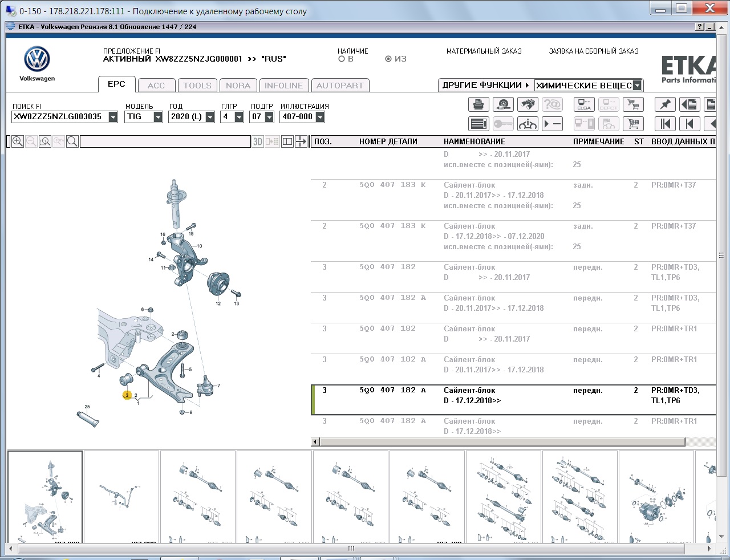The width and height of the screenshot is (730, 560).
Task: Select the 'В' availability radio button
Action: point(342,59)
